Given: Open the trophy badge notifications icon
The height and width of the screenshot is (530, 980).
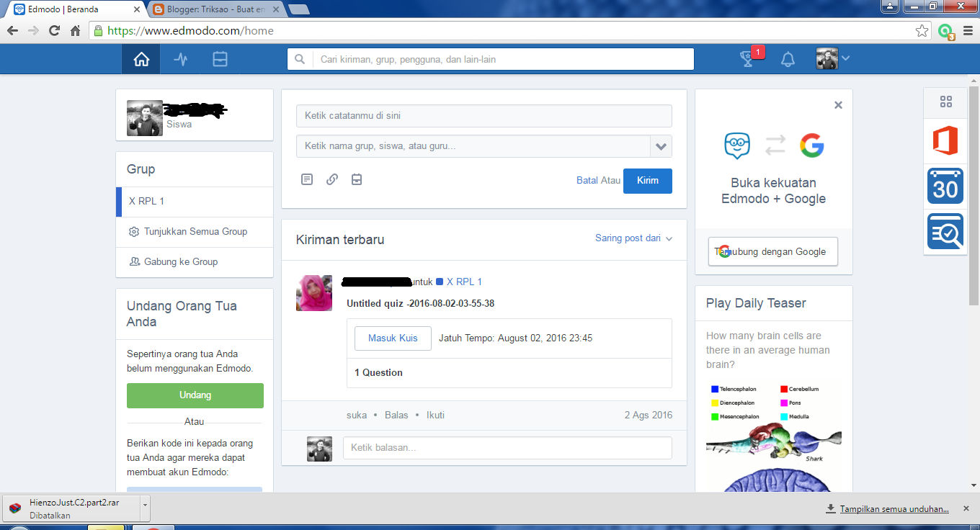Looking at the screenshot, I should pyautogui.click(x=749, y=60).
